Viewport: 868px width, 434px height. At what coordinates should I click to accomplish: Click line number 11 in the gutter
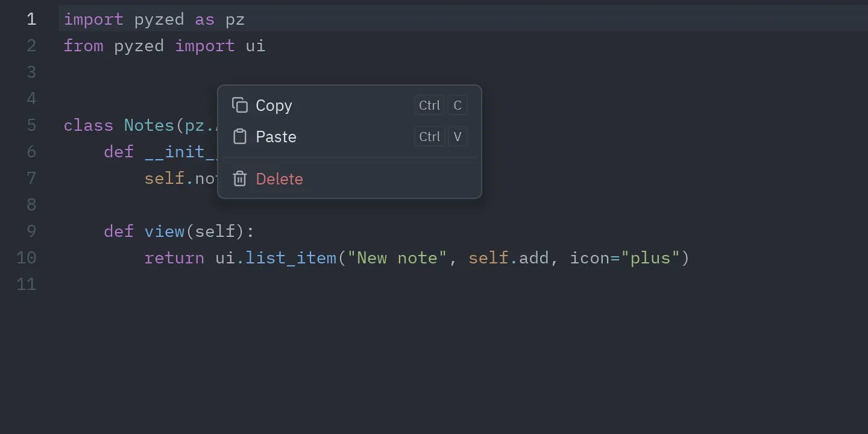pos(27,285)
